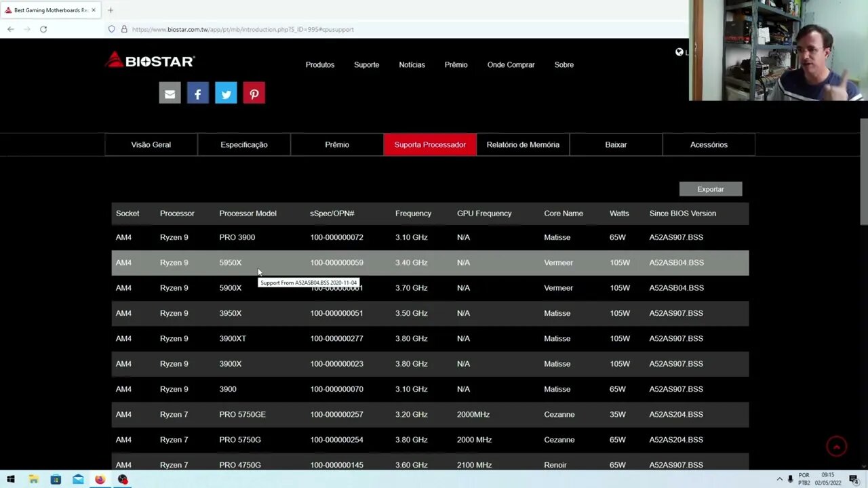Screen dimensions: 868x488
Task: Click OPN 100-000000277 cell
Action: click(x=336, y=338)
